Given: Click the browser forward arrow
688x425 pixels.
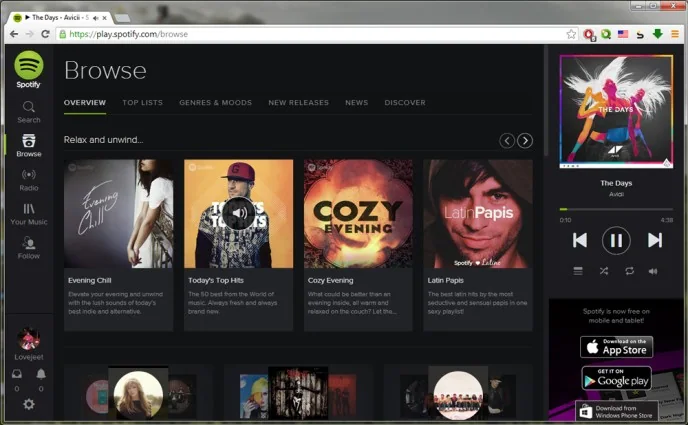Looking at the screenshot, I should 29,34.
